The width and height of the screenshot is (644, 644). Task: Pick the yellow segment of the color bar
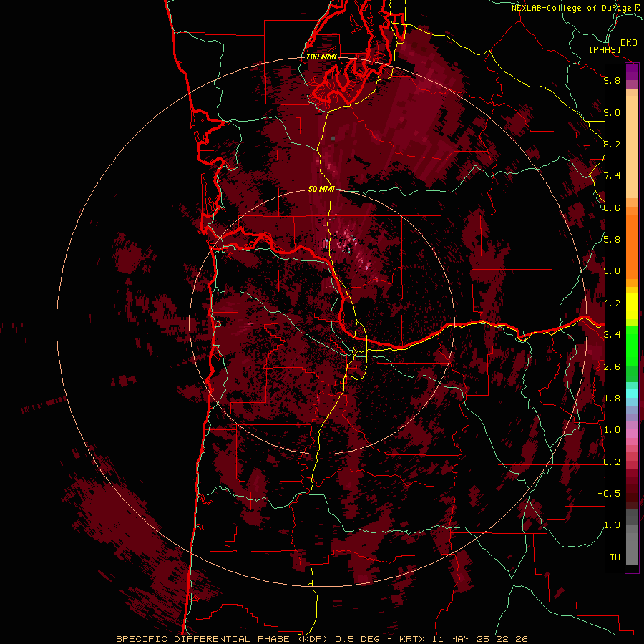(x=632, y=306)
